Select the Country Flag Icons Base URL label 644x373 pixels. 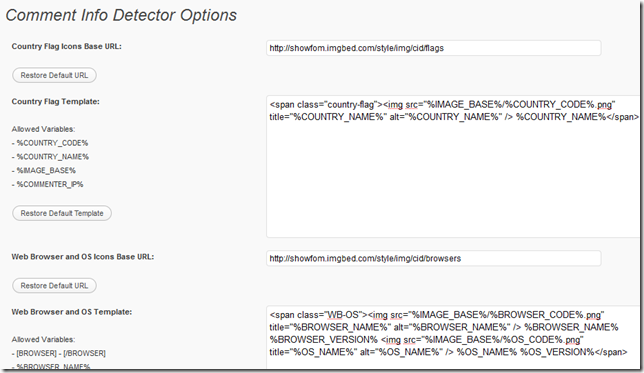(x=67, y=46)
